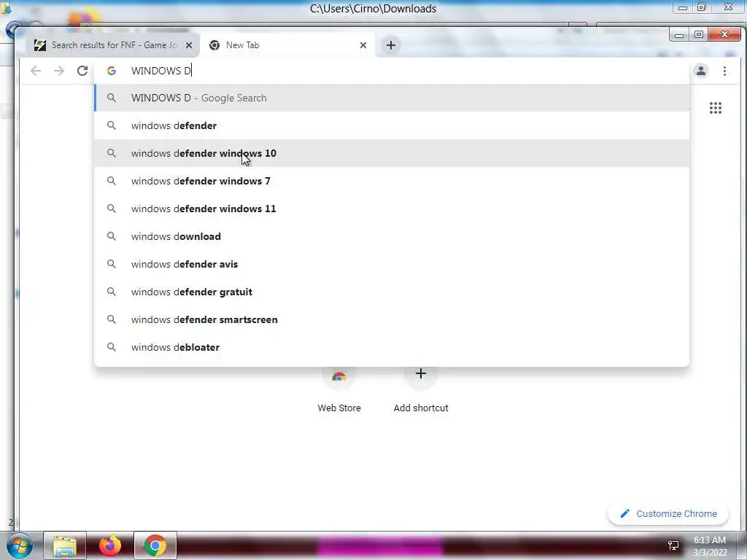Pick 'windows defender windows 11' suggestion
Viewport: 747px width, 560px height.
[x=392, y=209]
